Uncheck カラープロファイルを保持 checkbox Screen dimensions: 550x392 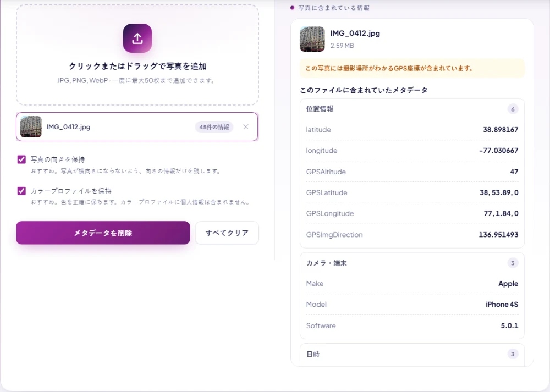click(x=21, y=191)
